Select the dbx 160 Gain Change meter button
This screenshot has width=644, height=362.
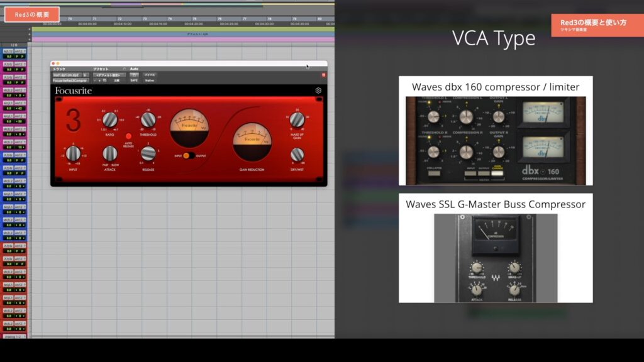tap(497, 173)
